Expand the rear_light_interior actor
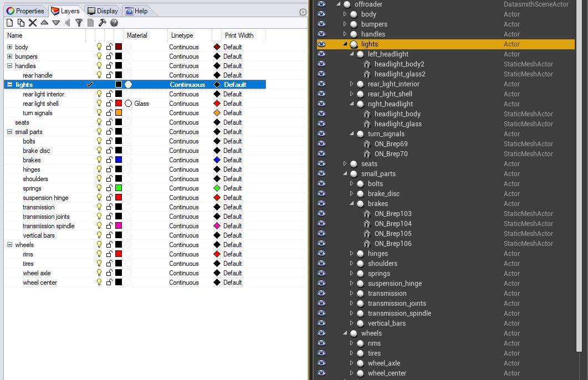 pos(351,84)
